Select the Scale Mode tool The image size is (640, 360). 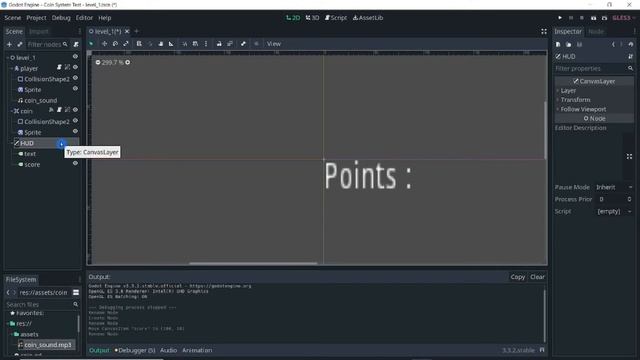[126, 44]
